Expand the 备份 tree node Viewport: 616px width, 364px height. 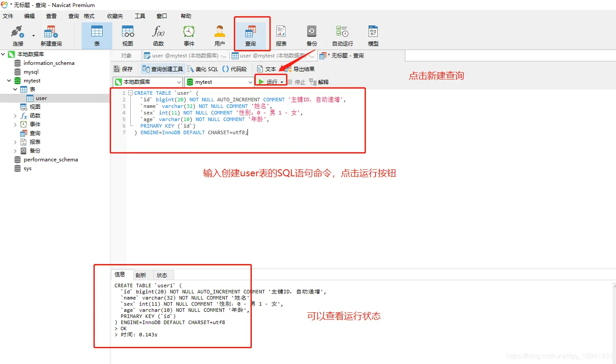point(15,151)
